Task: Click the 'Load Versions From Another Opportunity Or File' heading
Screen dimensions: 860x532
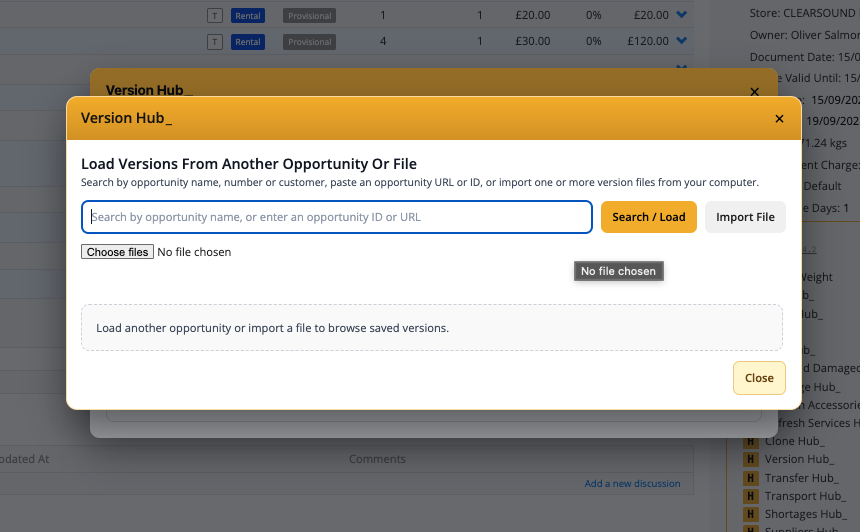Action: click(249, 164)
